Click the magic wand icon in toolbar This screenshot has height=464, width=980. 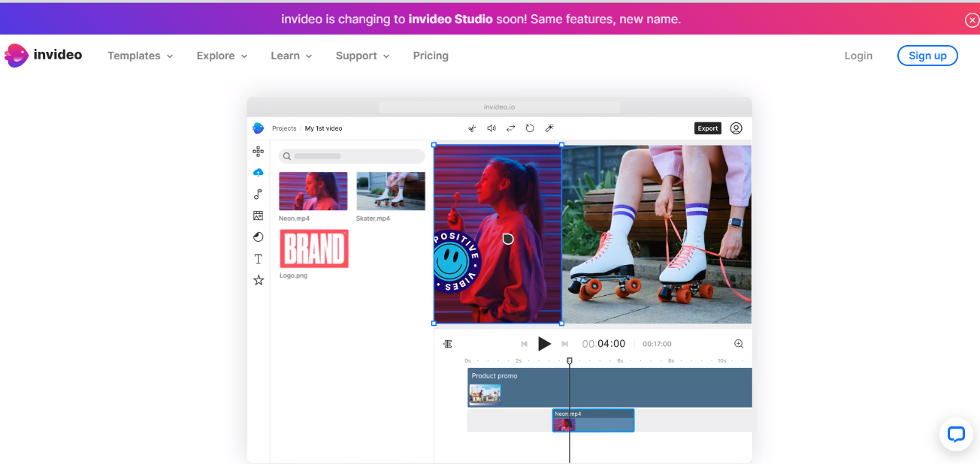[549, 128]
